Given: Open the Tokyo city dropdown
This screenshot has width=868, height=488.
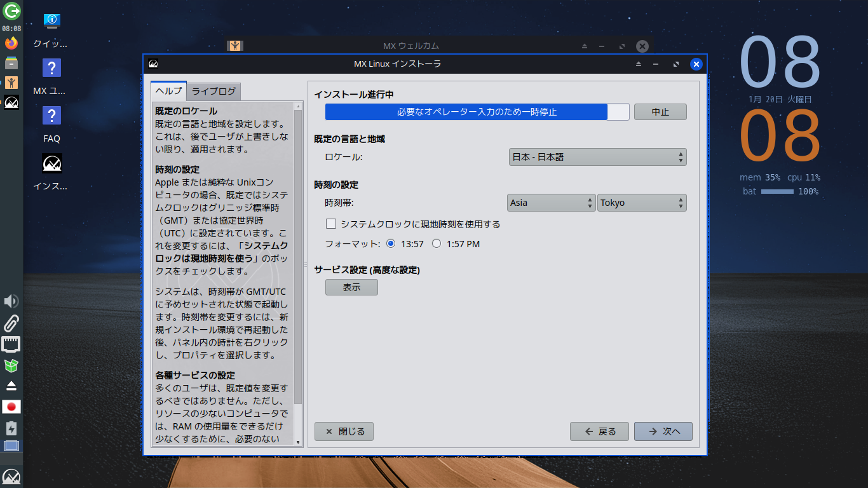Looking at the screenshot, I should click(642, 203).
